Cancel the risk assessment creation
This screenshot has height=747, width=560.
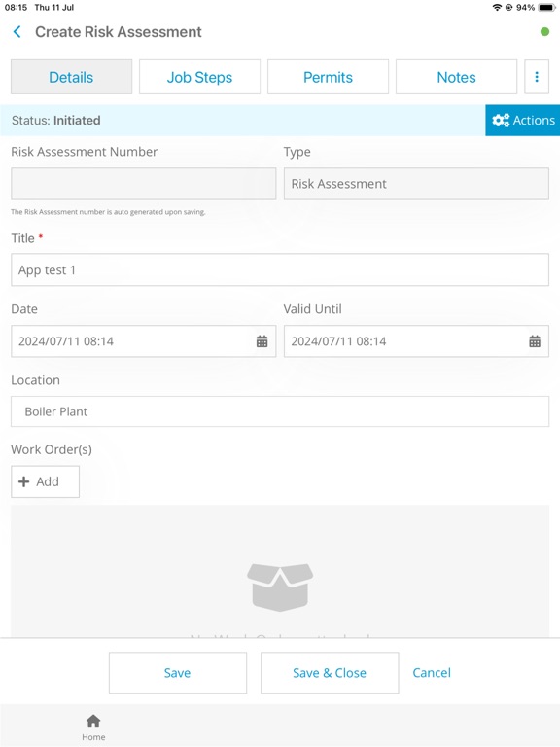pyautogui.click(x=432, y=673)
